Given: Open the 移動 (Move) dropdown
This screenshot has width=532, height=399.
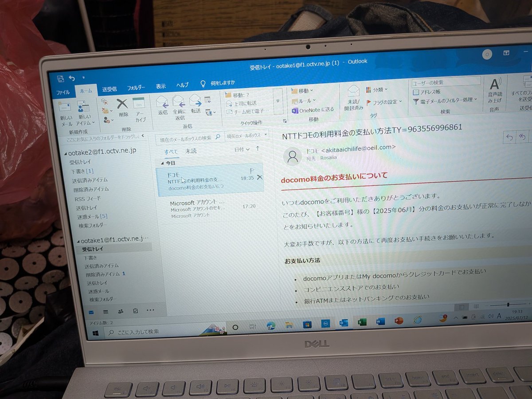Looking at the screenshot, I should click(302, 91).
